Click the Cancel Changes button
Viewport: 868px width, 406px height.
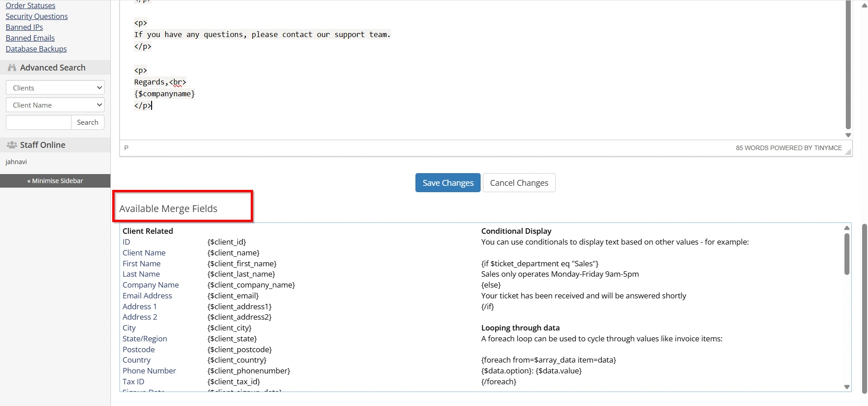(x=519, y=183)
